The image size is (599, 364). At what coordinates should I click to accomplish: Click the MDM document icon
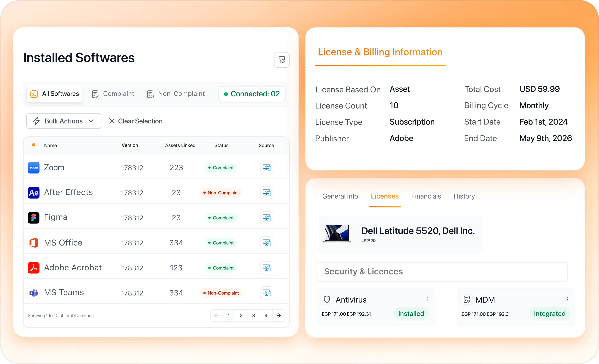tap(467, 299)
